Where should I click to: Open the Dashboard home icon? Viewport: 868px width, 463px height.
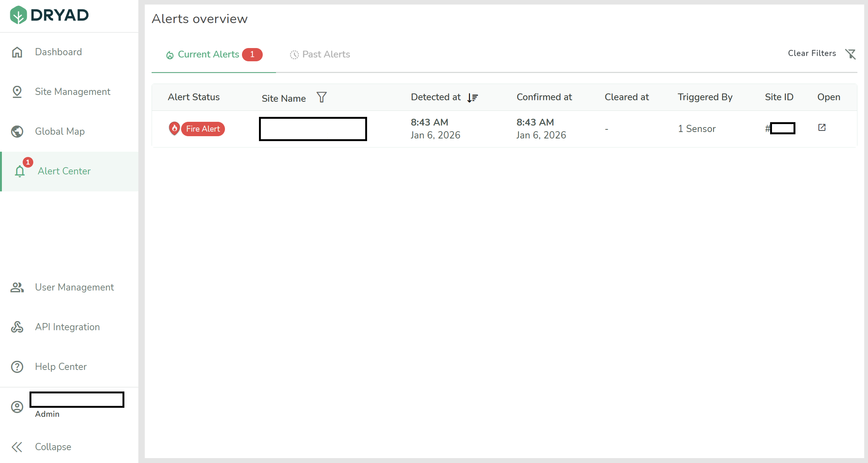click(17, 52)
